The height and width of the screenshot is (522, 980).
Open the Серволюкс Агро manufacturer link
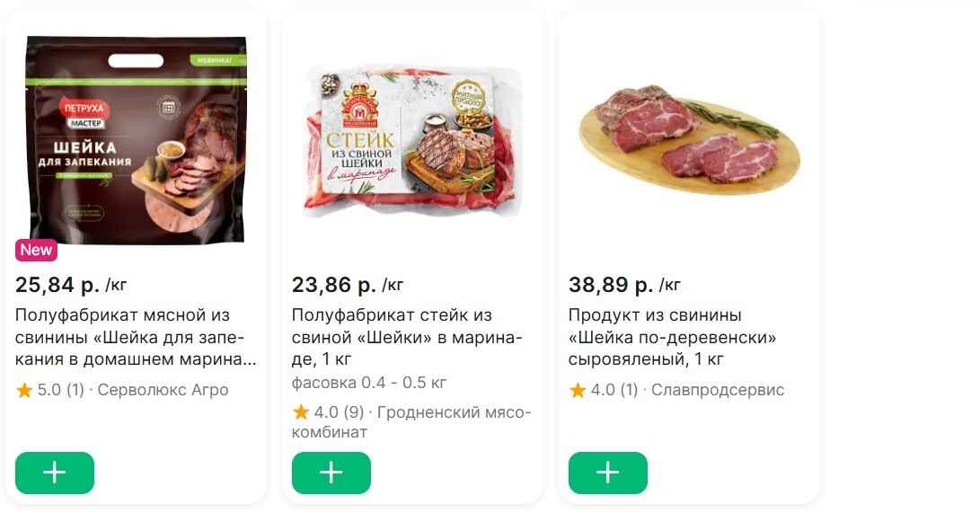(163, 390)
